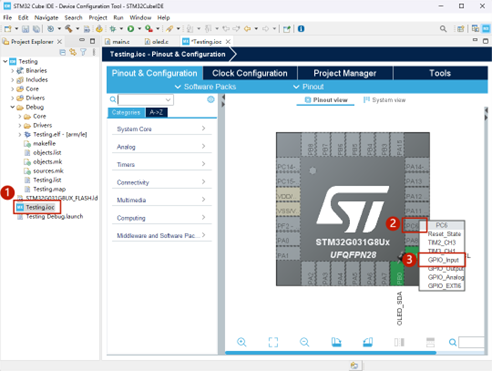Switch to the oled.c editor tab
492x371 pixels.
[x=157, y=42]
